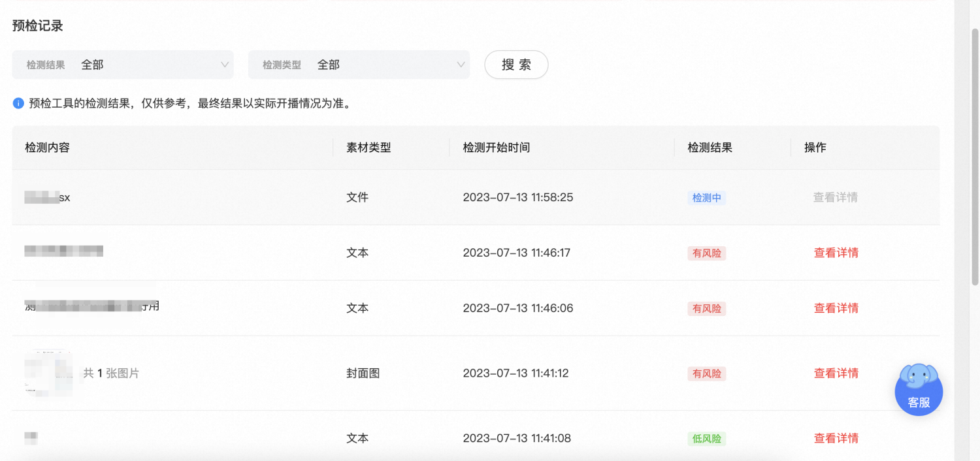The image size is (980, 461).
Task: Open the 检测类型 全部 dropdown
Action: click(359, 65)
